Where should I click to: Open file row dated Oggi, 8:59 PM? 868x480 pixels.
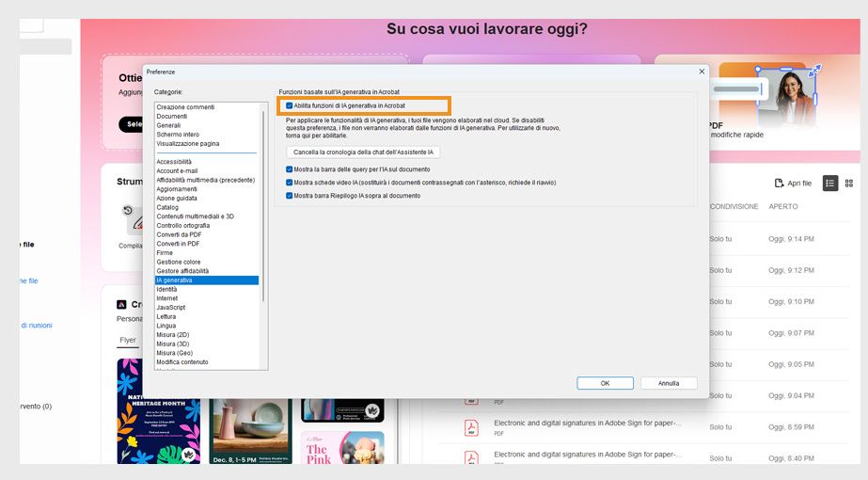point(644,426)
